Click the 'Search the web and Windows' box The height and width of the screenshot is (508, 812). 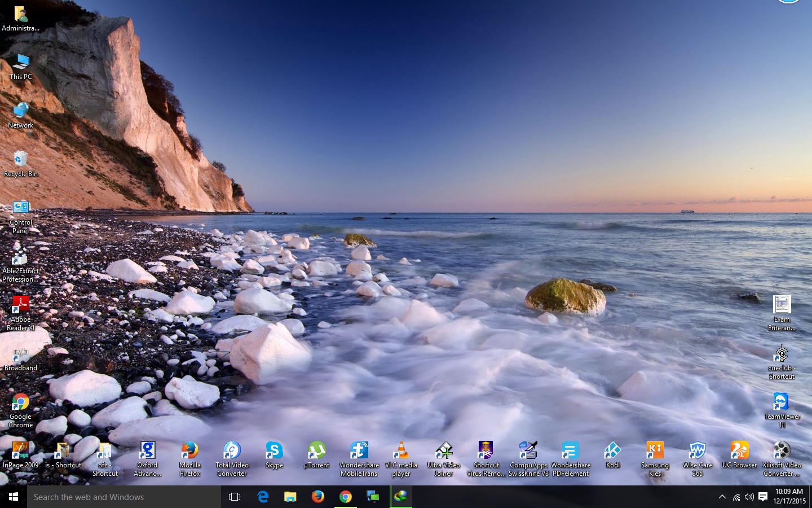[x=124, y=497]
